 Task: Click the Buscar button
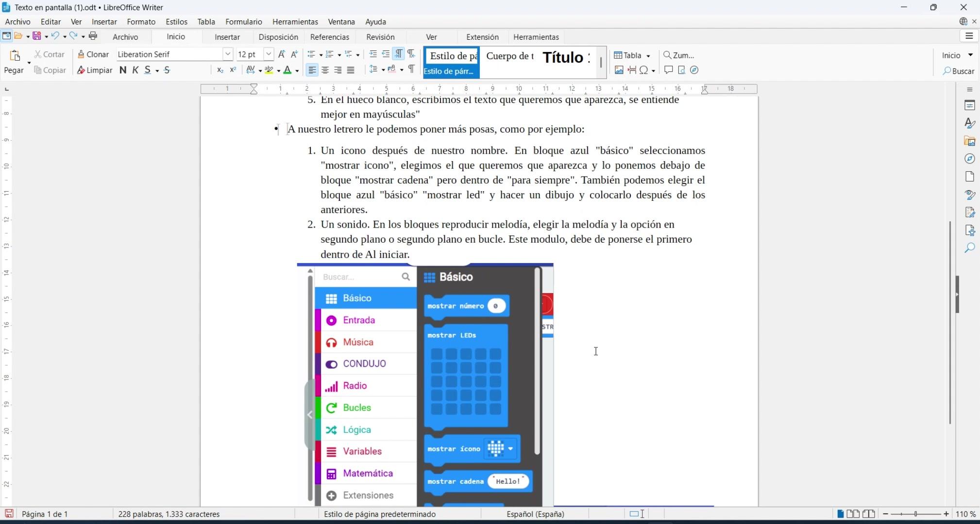(x=959, y=71)
